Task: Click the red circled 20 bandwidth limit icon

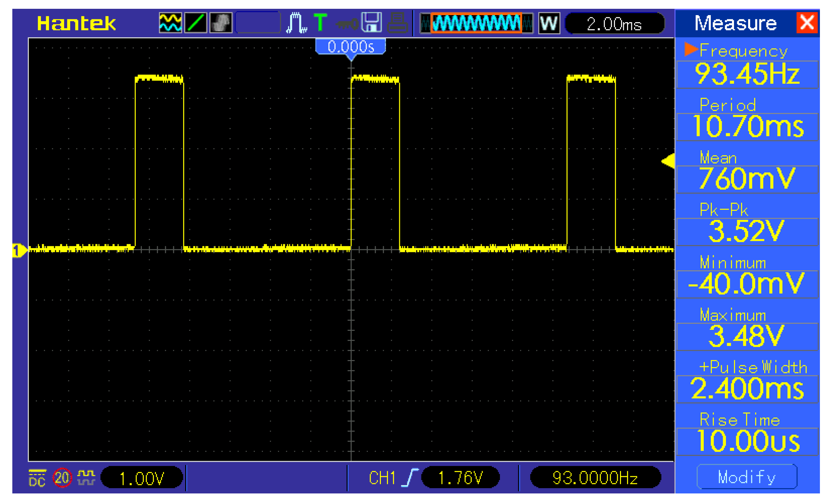Action: [x=62, y=478]
